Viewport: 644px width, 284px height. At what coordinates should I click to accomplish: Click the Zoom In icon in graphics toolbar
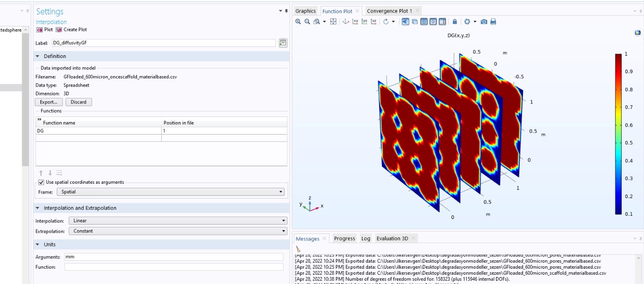tap(298, 22)
